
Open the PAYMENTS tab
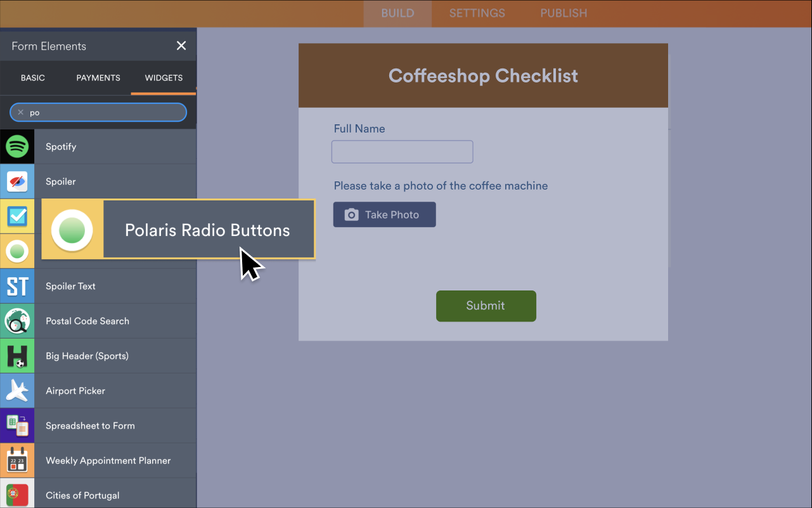[x=98, y=77]
